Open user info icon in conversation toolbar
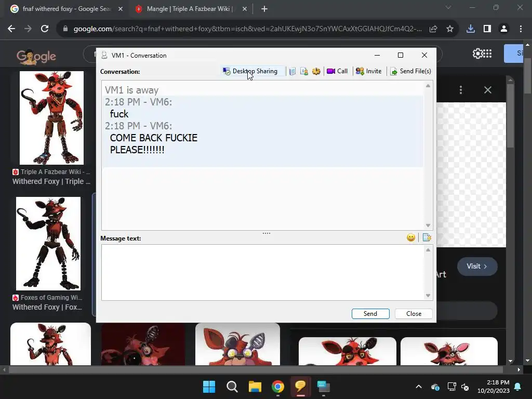The image size is (532, 399). click(x=304, y=71)
